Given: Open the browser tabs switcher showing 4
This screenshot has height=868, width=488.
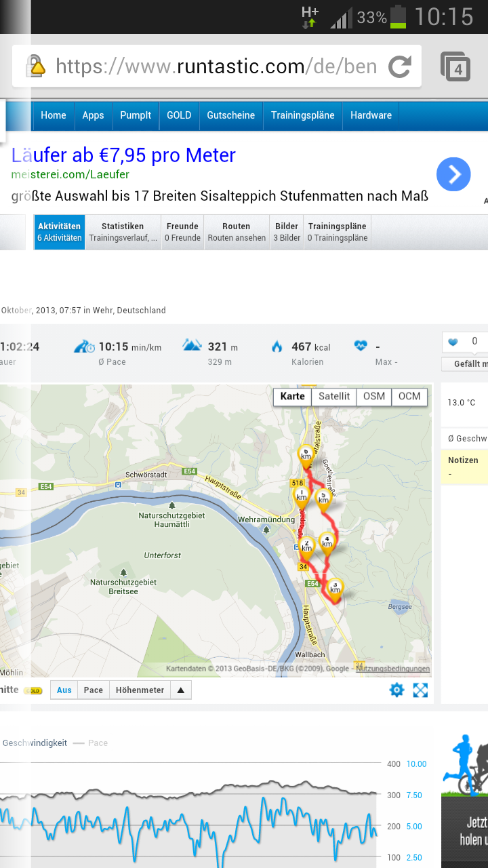Looking at the screenshot, I should [x=455, y=67].
